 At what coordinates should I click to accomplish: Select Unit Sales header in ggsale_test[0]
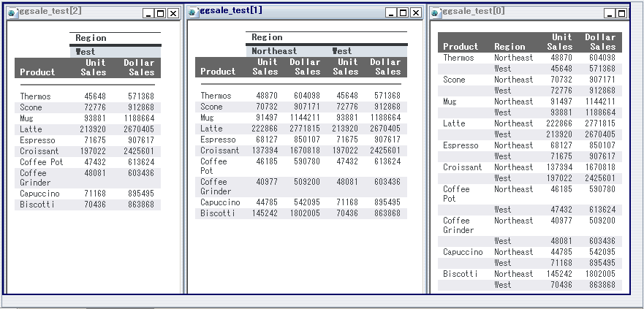pos(560,42)
